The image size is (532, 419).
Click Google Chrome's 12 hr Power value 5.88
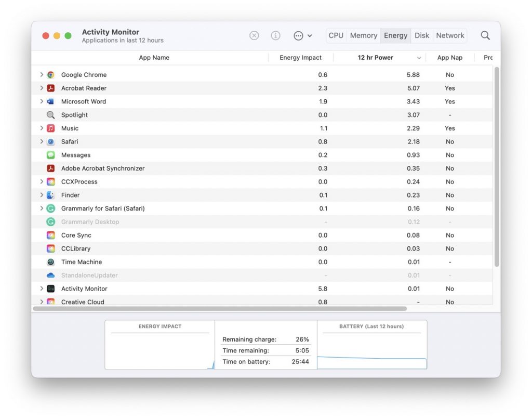click(x=413, y=75)
